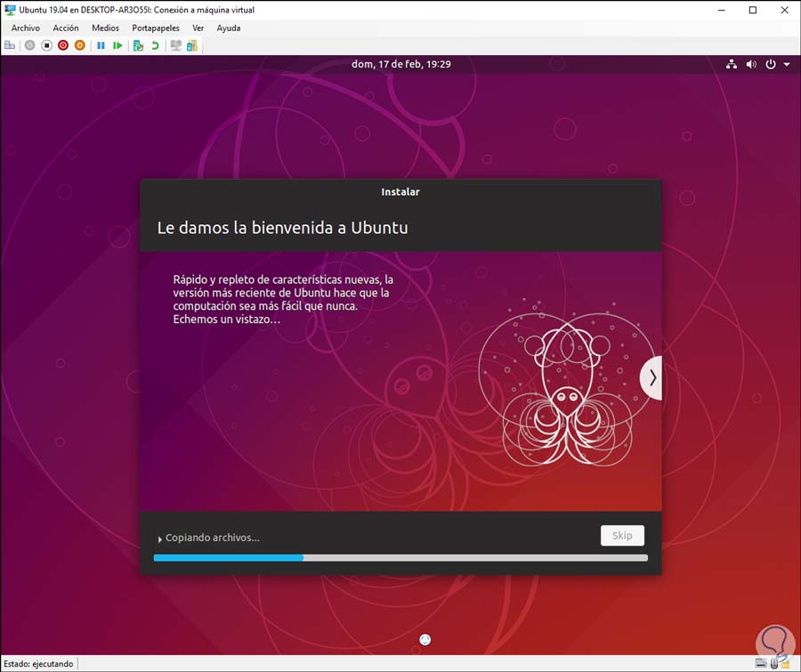
Task: Open the Ver menu
Action: pos(198,28)
